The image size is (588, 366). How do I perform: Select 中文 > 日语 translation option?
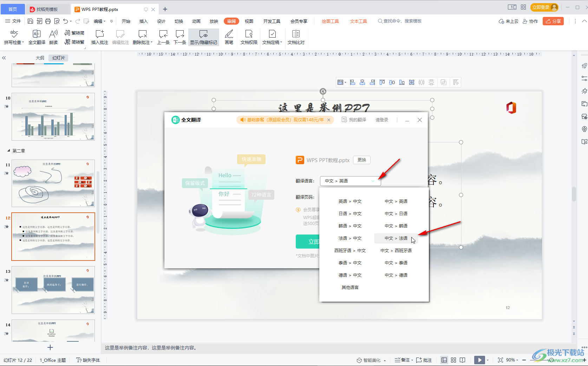tap(396, 214)
